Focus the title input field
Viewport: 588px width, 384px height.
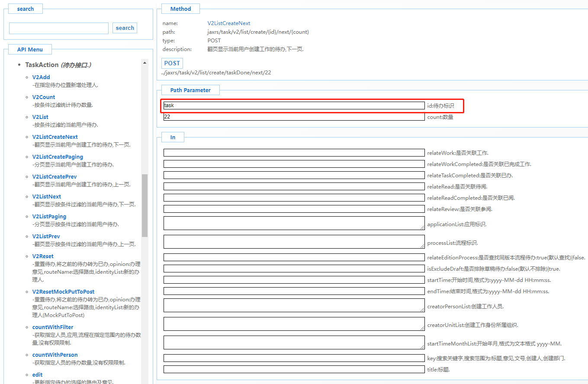click(x=294, y=370)
